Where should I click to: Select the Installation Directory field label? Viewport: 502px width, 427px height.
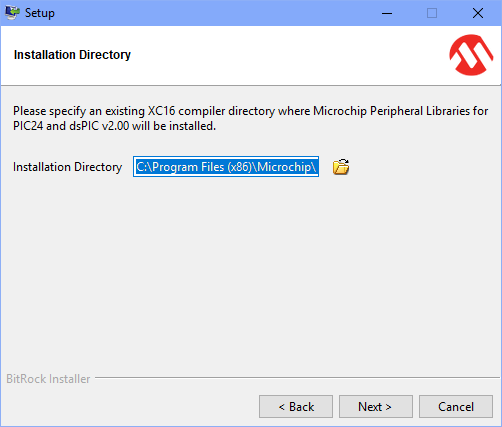pyautogui.click(x=68, y=167)
